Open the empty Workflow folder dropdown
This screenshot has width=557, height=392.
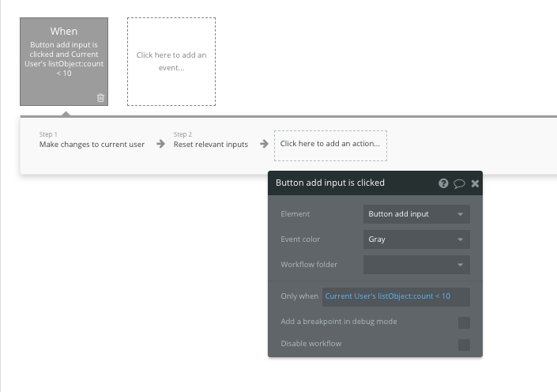click(416, 265)
